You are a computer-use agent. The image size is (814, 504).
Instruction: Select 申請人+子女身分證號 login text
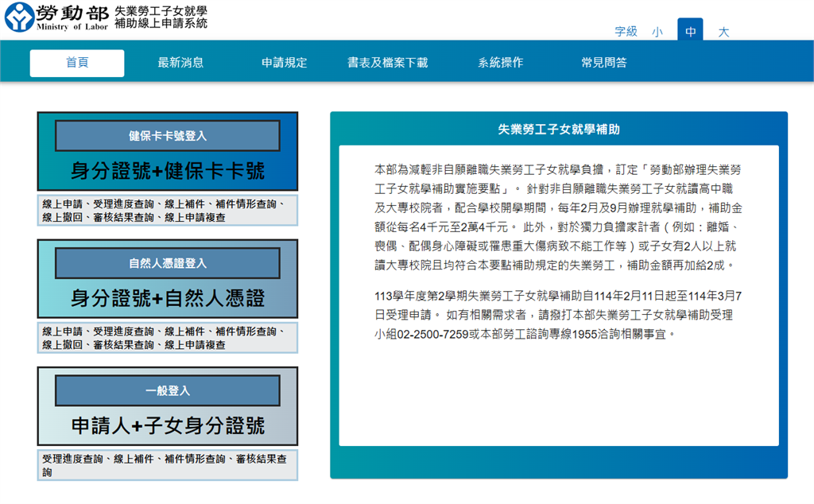pyautogui.click(x=168, y=425)
